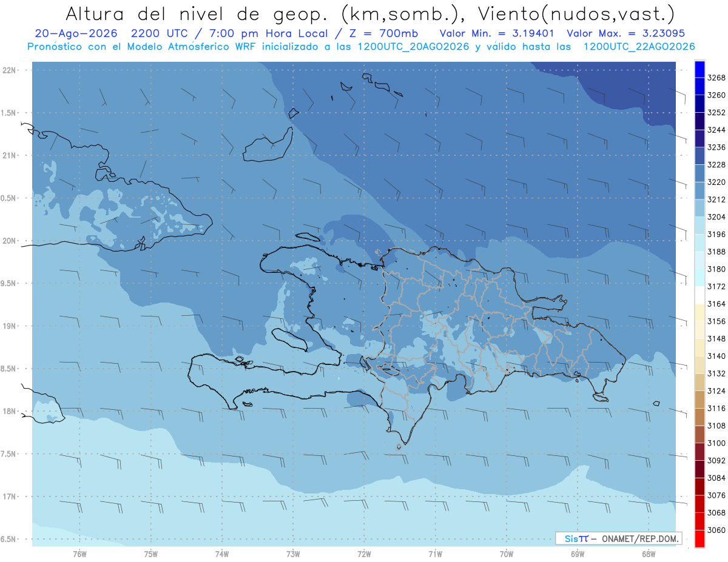Click the legend value 3172
The height and width of the screenshot is (562, 728).
(x=716, y=287)
